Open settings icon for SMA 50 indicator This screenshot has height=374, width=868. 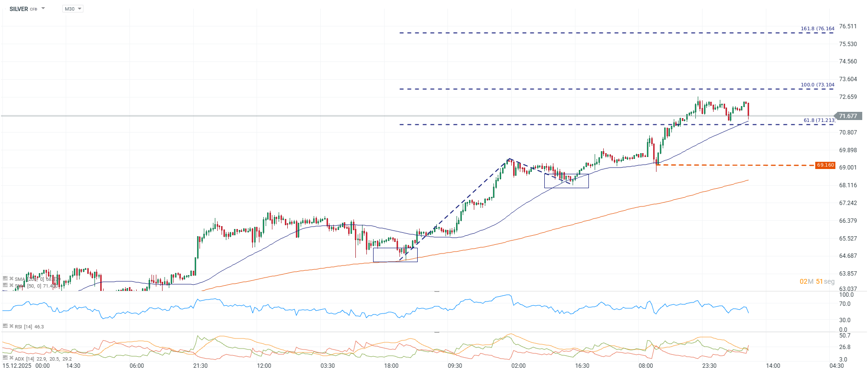(5, 285)
